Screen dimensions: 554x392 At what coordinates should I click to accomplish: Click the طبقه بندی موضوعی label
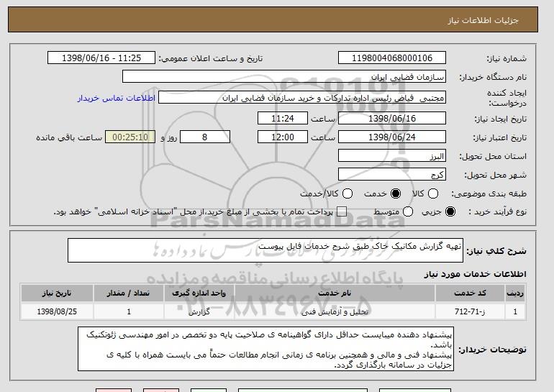pyautogui.click(x=489, y=193)
